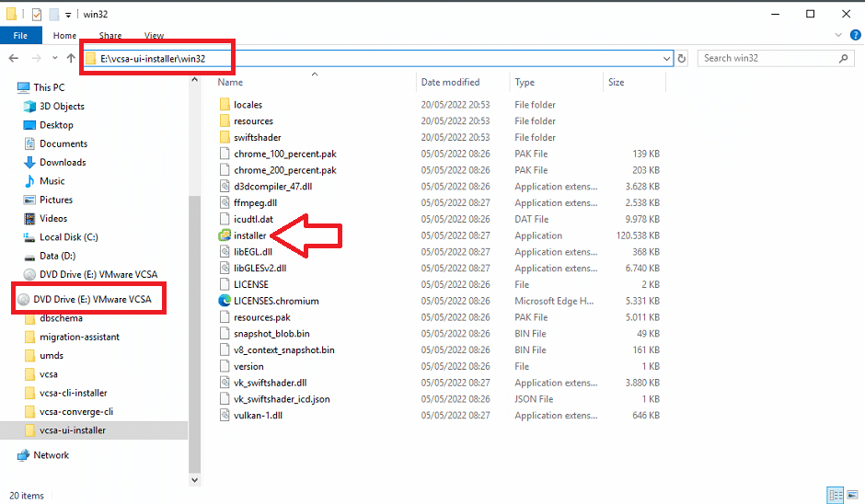Click the Network icon in navigation pane
The image size is (865, 504).
click(23, 455)
